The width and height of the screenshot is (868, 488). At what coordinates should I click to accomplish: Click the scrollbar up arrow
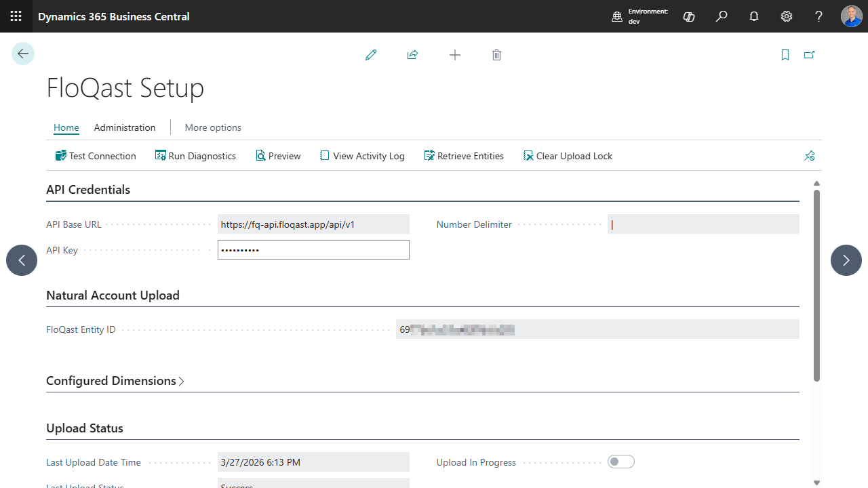(816, 184)
